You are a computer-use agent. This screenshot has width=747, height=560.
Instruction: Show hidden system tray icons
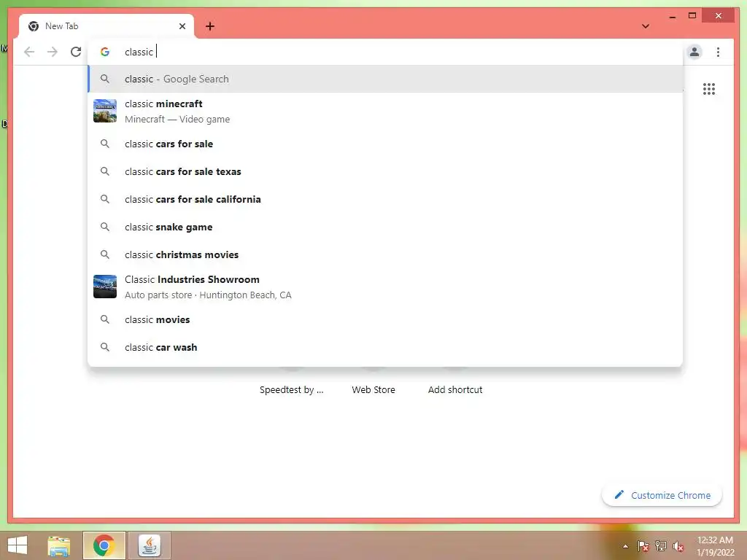pyautogui.click(x=625, y=546)
